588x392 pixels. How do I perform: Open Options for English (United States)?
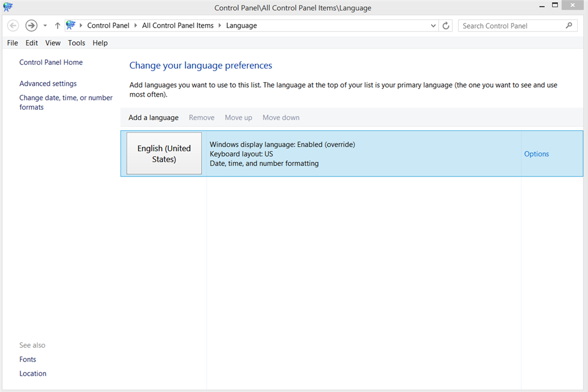[536, 153]
